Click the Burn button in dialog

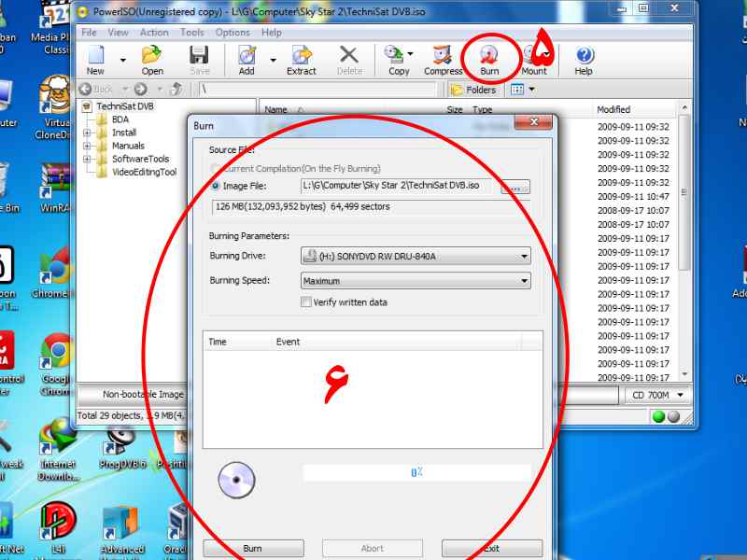(x=253, y=549)
